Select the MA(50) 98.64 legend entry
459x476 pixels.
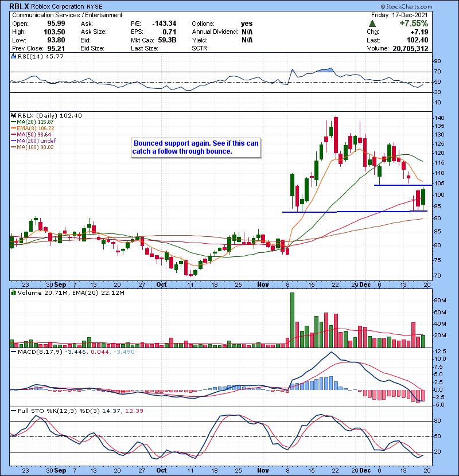click(32, 134)
